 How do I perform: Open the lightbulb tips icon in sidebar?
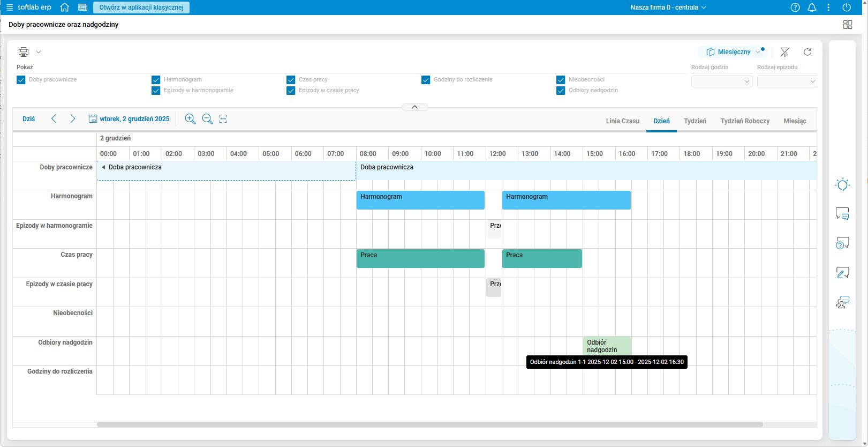(x=842, y=185)
